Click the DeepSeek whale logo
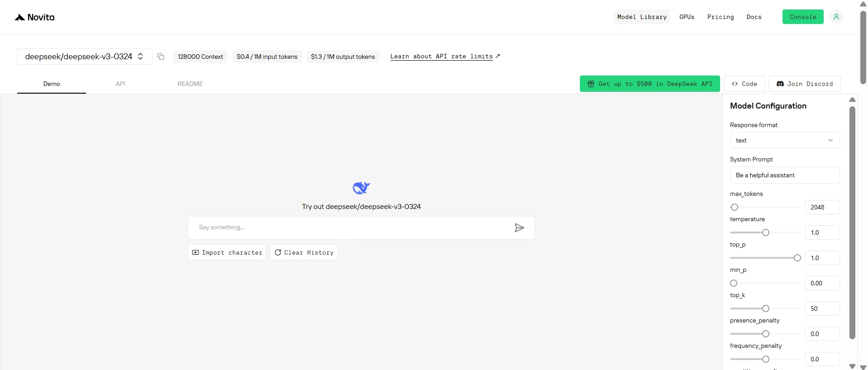The height and width of the screenshot is (370, 868). (x=361, y=188)
